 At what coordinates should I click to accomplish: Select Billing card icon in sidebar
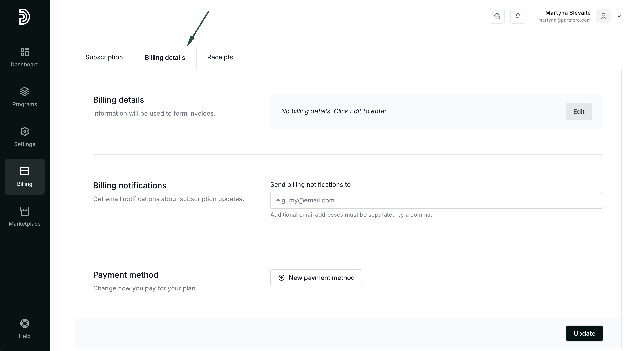pos(25,171)
